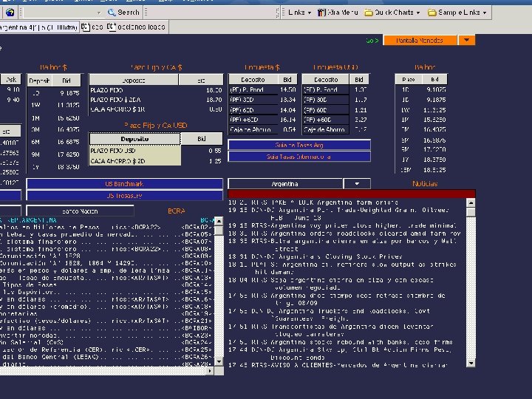Open the Argentina stocks rebound with banks headline
The height and width of the screenshot is (399, 532).
click(x=341, y=342)
